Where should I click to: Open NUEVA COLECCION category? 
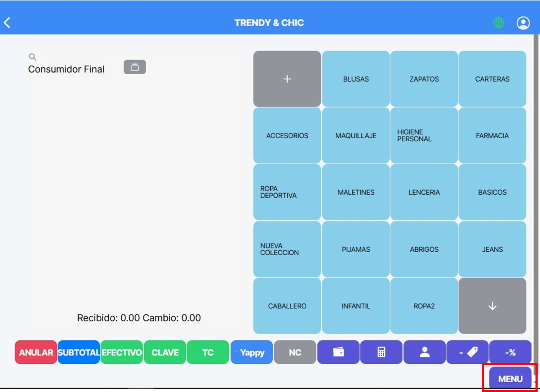[x=287, y=249]
